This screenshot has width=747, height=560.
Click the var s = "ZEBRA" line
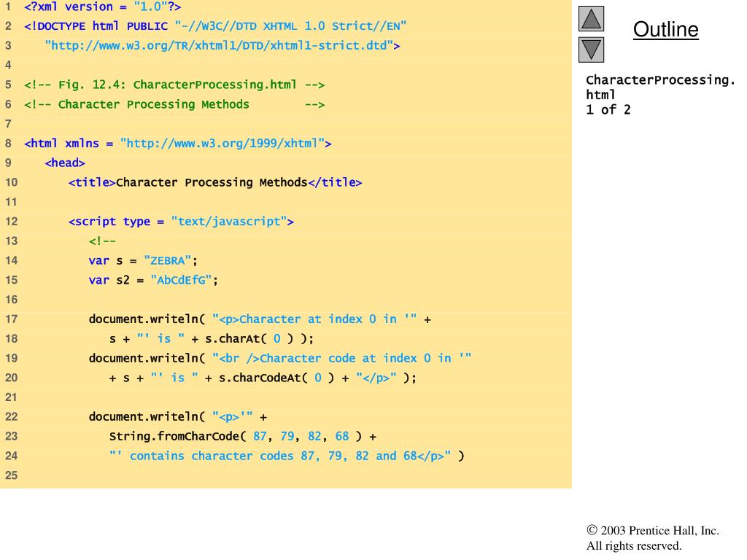[x=143, y=260]
